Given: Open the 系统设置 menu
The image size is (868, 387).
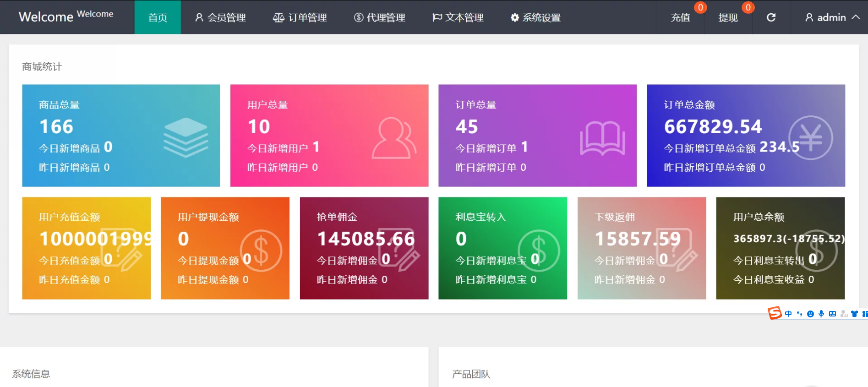Looking at the screenshot, I should (535, 17).
